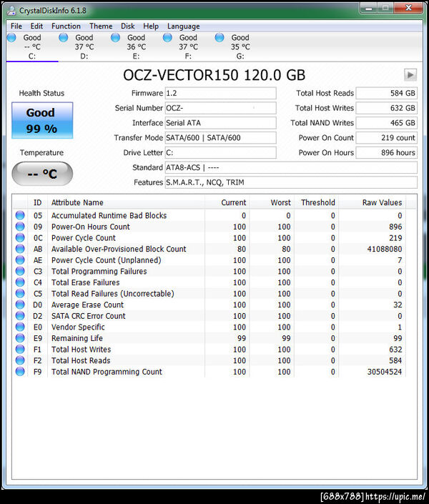Screen dimensions: 429x504
Task: Open the File menu
Action: 16,26
